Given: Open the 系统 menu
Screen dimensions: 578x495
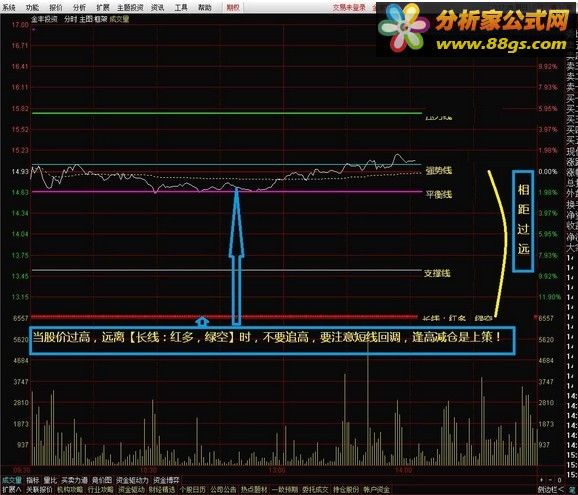Looking at the screenshot, I should 9,7.
